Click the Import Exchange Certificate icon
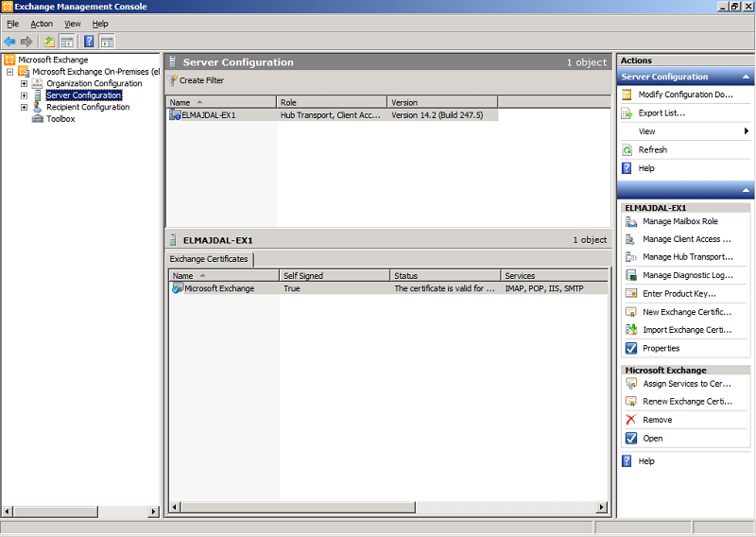 click(x=631, y=330)
